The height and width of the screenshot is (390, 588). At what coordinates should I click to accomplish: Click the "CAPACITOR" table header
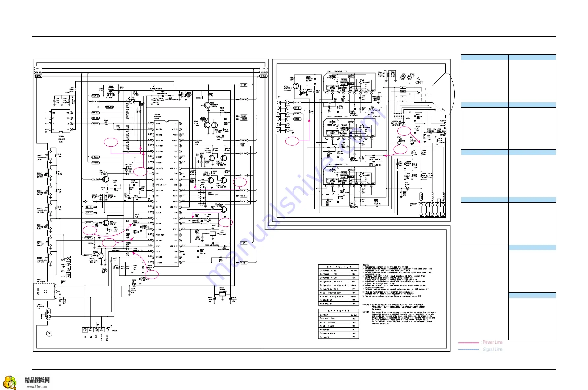pyautogui.click(x=339, y=267)
